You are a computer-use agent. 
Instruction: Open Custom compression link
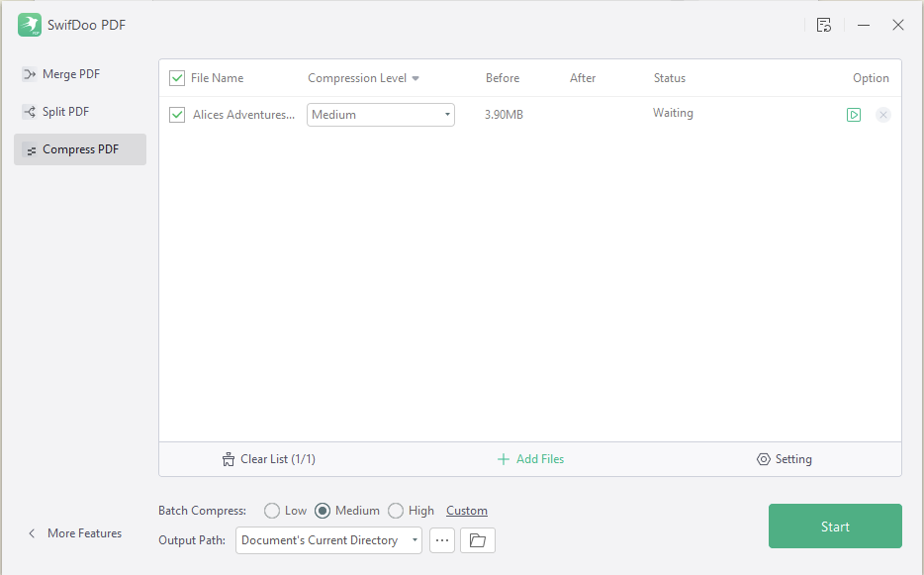pyautogui.click(x=467, y=511)
